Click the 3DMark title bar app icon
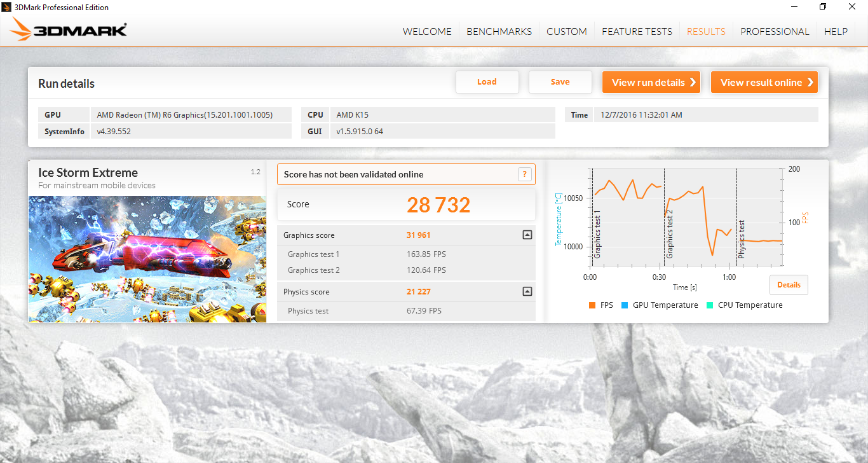 pyautogui.click(x=8, y=7)
